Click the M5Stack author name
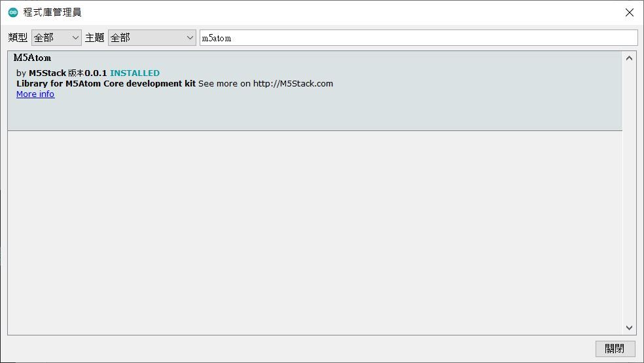 point(47,73)
